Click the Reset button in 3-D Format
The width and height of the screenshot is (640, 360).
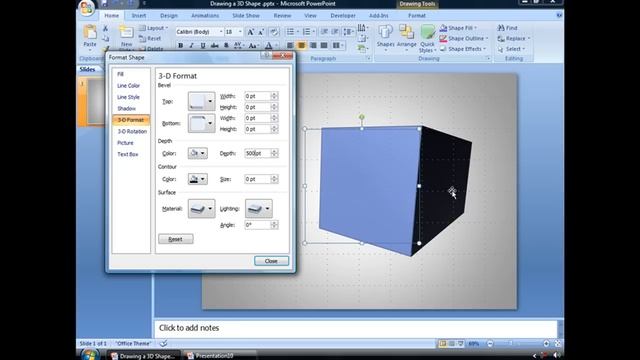point(176,239)
